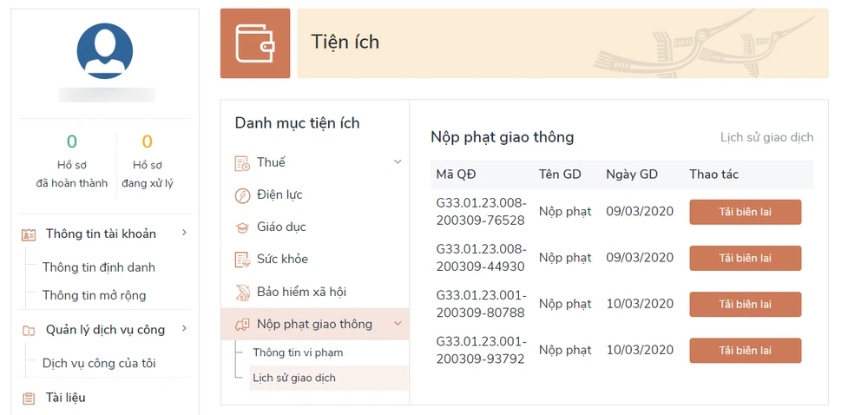This screenshot has width=868, height=415.
Task: Click the Bảo hiểm xã hội icon
Action: (242, 293)
